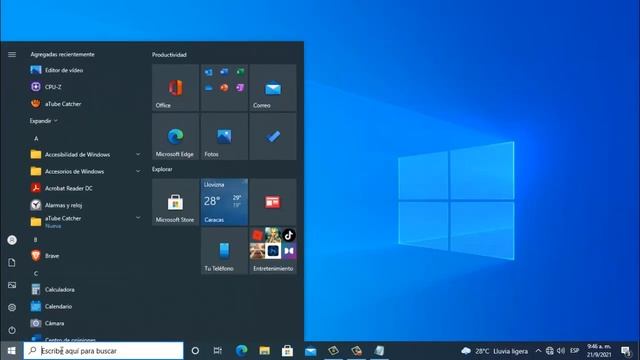640x360 pixels.
Task: Open the network icon in system tray
Action: (549, 351)
